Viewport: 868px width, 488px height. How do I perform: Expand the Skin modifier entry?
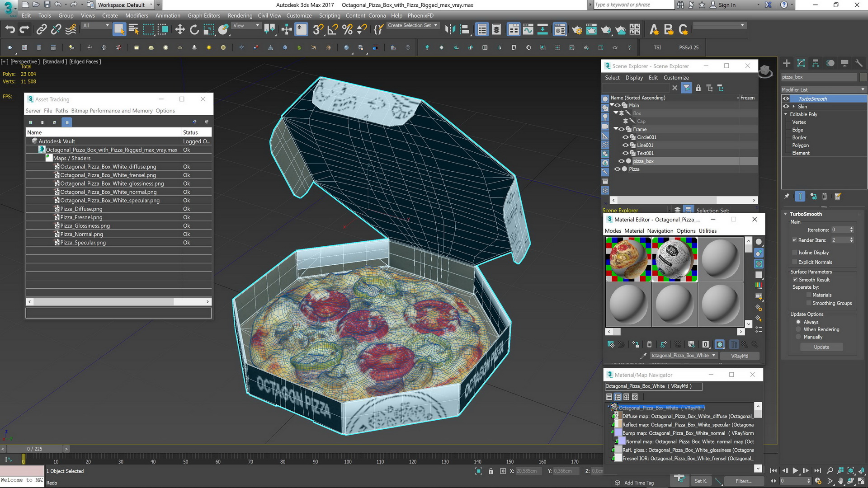pos(793,107)
